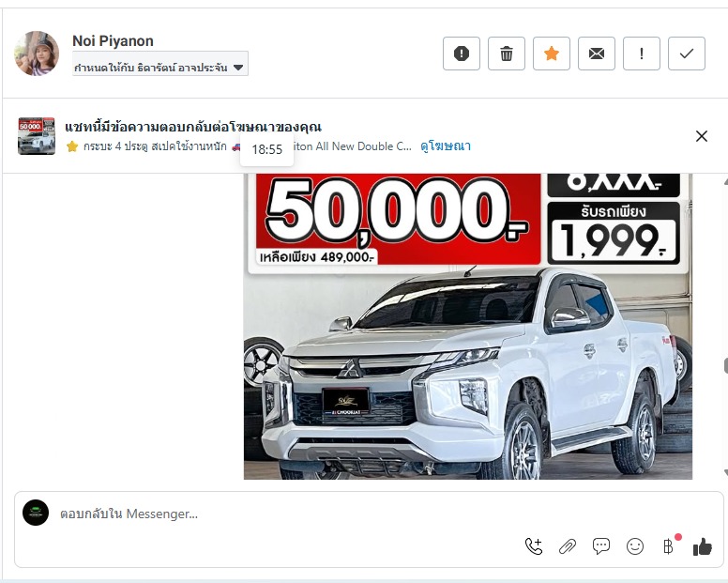Open the Mitsubishi truck image in the chat

tap(468, 326)
